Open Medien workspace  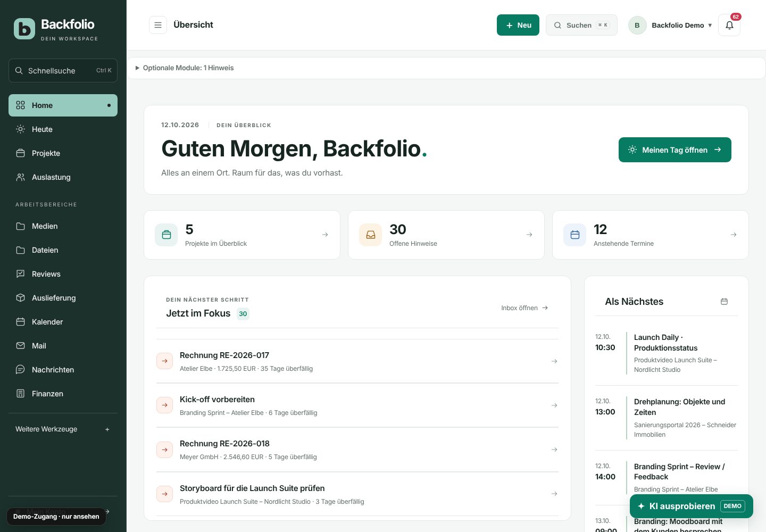coord(63,226)
